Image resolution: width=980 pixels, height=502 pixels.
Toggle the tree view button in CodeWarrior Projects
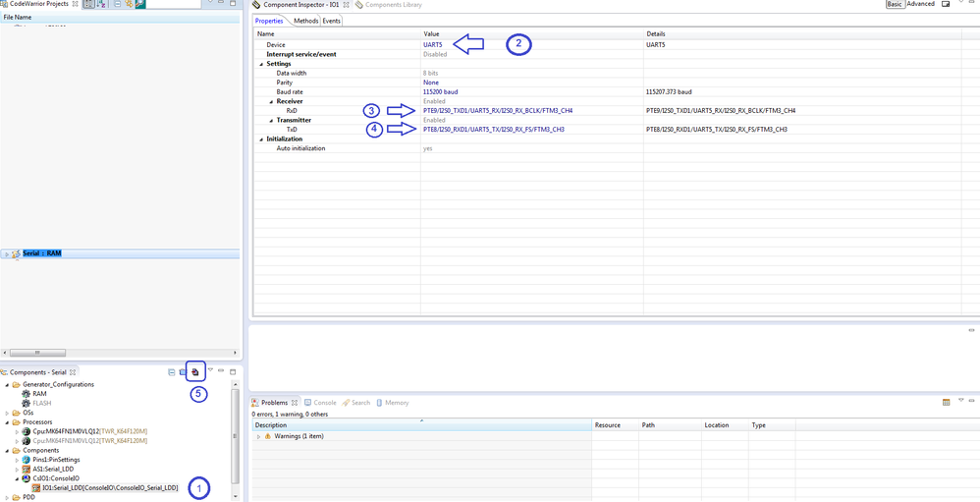pos(88,4)
